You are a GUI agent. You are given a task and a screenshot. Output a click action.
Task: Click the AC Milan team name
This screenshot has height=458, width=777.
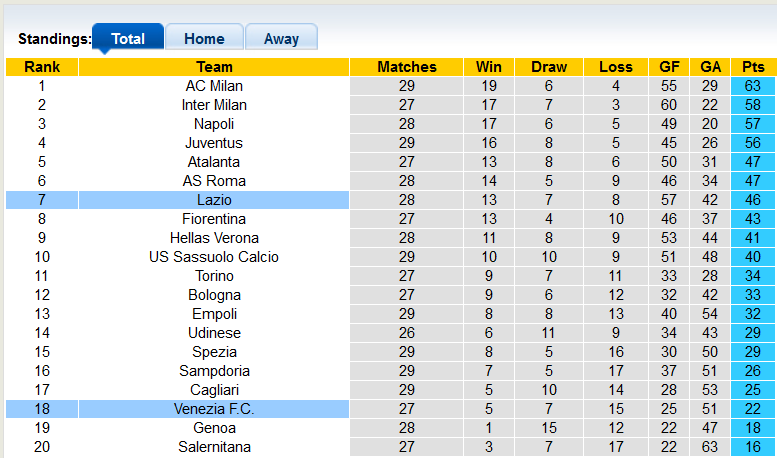(214, 86)
